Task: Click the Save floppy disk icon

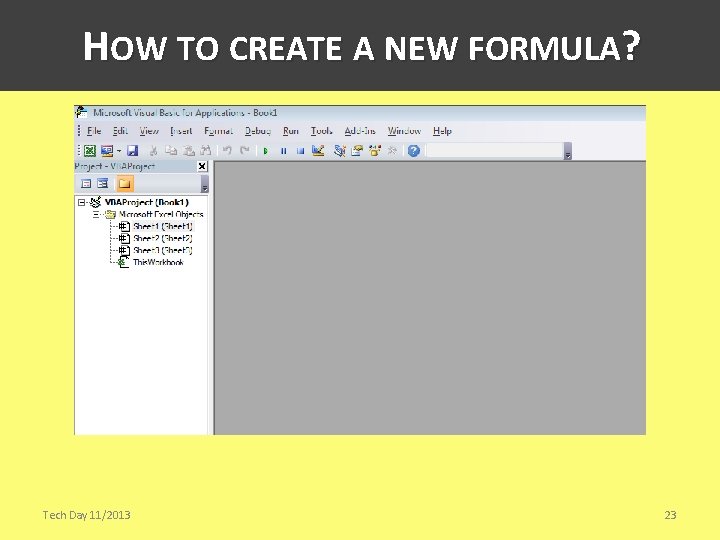Action: (133, 151)
